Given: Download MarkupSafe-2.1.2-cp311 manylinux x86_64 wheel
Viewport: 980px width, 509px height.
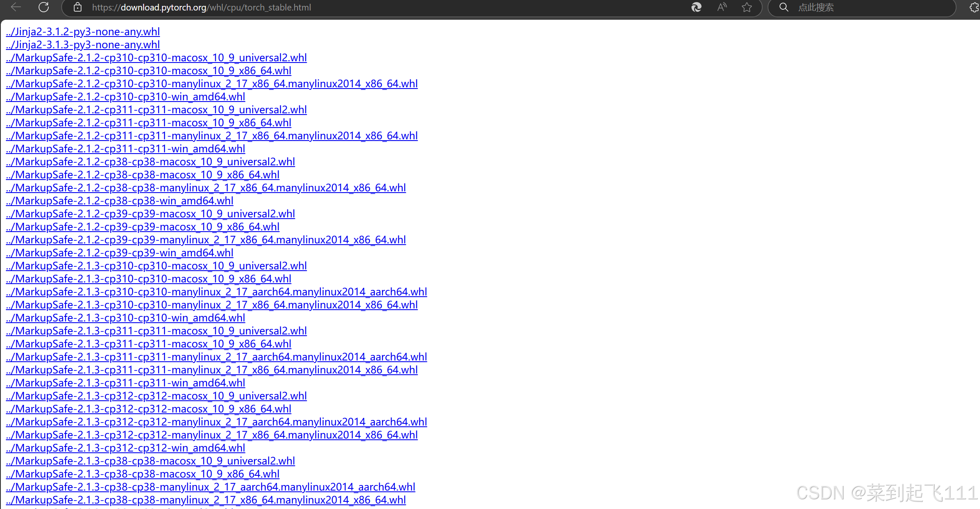Looking at the screenshot, I should (212, 136).
